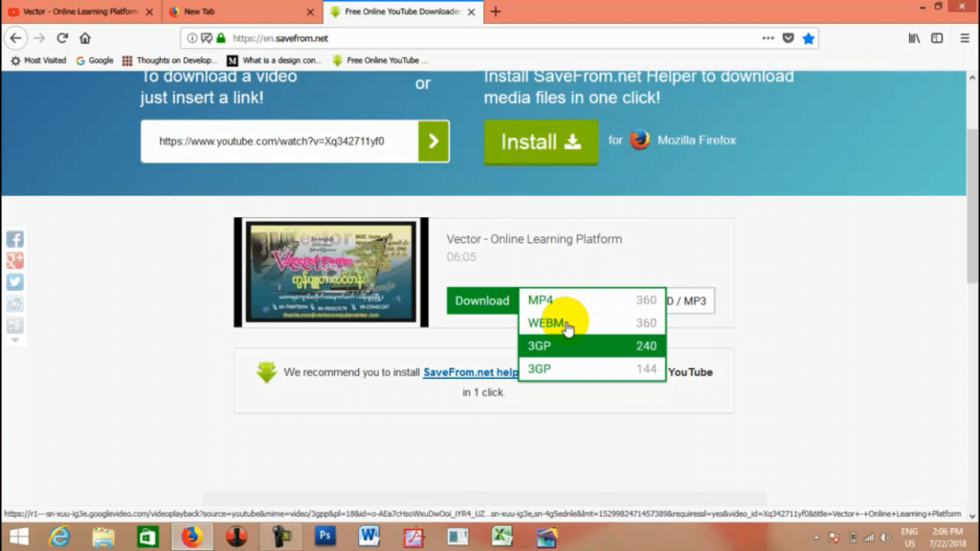Image resolution: width=980 pixels, height=551 pixels.
Task: Click the page's vertical scrollbar thumb
Action: click(972, 207)
